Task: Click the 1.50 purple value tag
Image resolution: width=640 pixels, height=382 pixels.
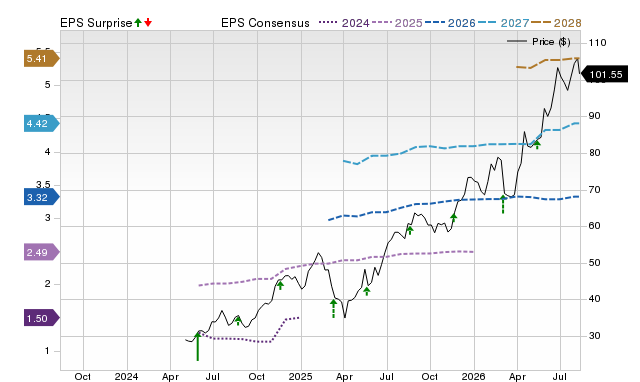Action: pos(42,318)
